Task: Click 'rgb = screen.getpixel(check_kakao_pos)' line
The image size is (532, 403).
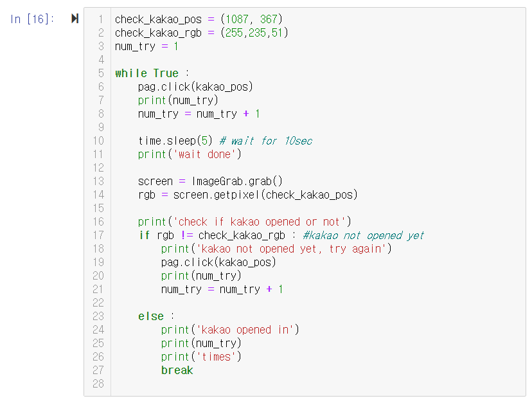Action: [x=247, y=195]
